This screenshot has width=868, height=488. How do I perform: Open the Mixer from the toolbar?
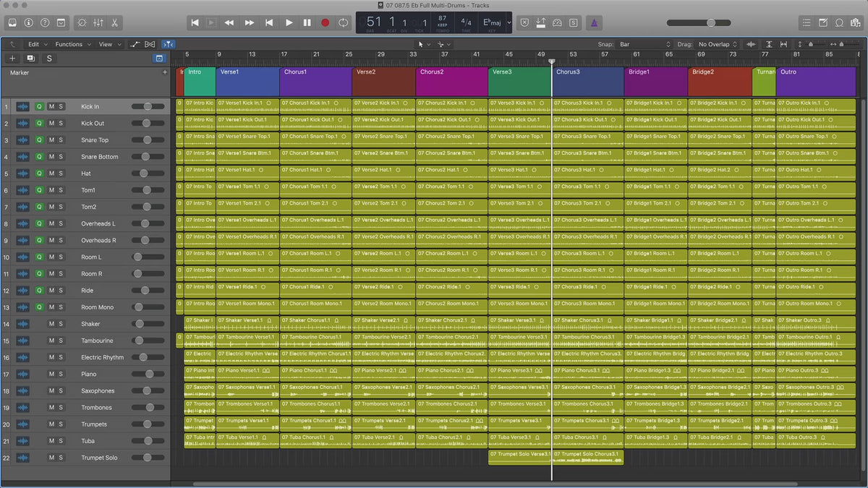tap(97, 23)
